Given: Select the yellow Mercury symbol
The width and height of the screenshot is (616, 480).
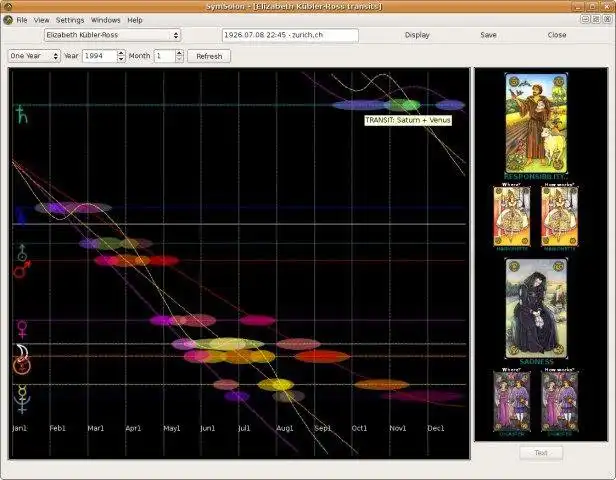Looking at the screenshot, I should (x=20, y=391).
